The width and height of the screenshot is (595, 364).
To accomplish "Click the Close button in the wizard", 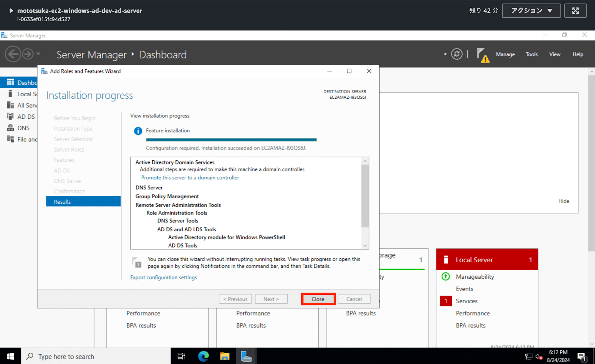I will click(x=318, y=299).
